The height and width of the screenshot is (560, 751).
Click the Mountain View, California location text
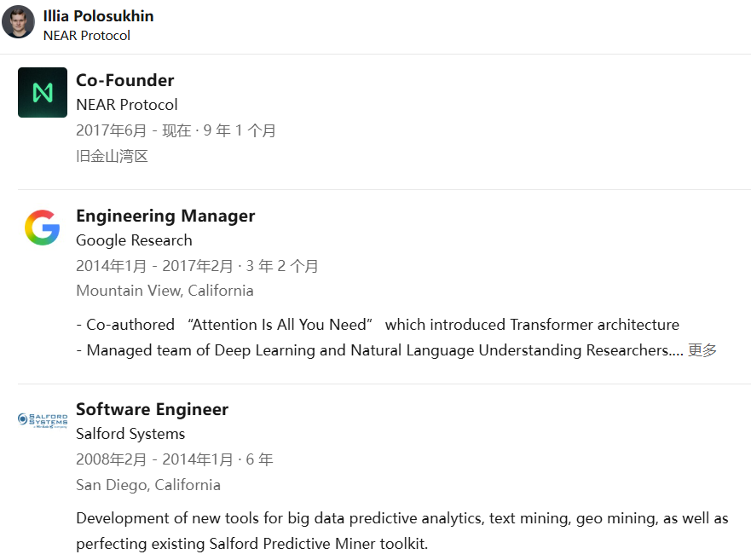[165, 291]
